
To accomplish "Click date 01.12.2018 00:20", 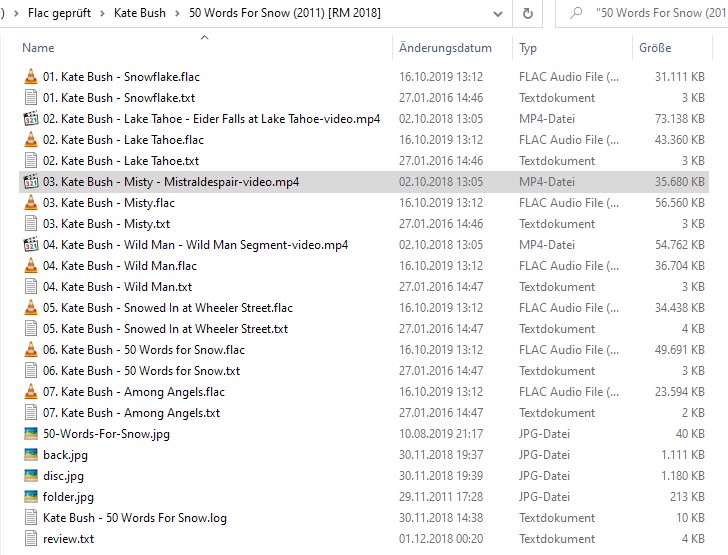I will click(x=441, y=539).
